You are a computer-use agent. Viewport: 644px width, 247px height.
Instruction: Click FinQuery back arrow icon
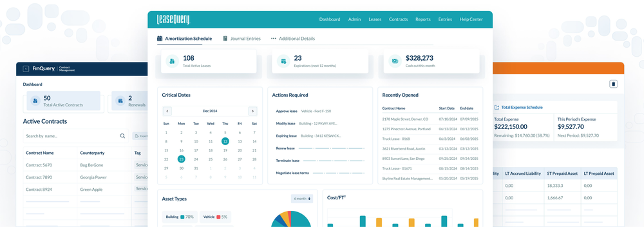(26, 69)
